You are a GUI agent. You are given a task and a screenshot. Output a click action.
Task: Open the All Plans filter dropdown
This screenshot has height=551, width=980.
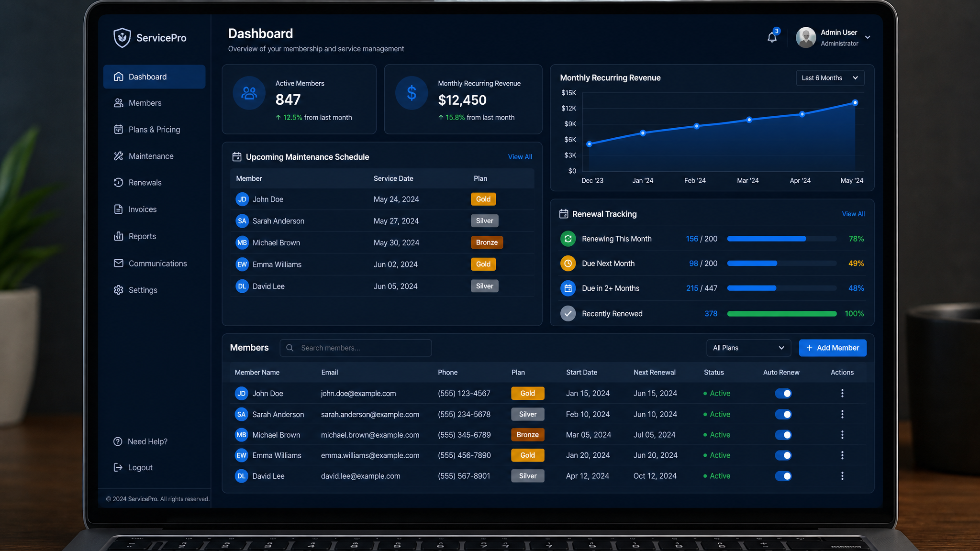748,348
